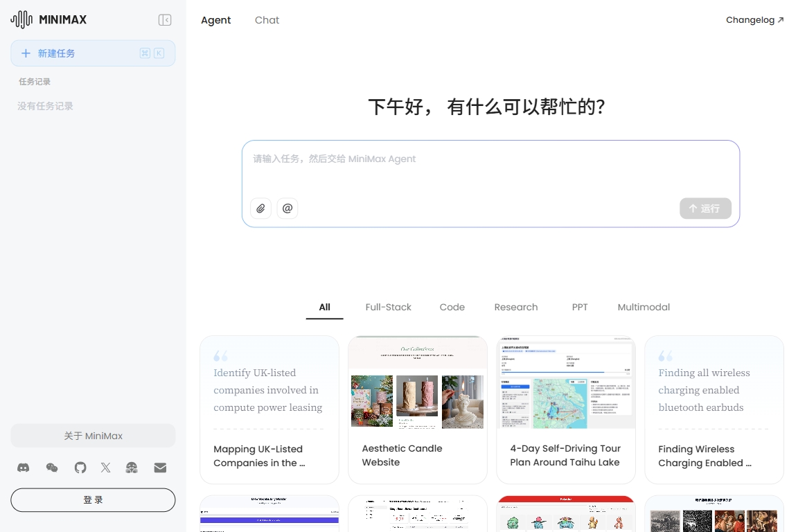
Task: Open the Aesthetic Candle Website card
Action: point(418,409)
